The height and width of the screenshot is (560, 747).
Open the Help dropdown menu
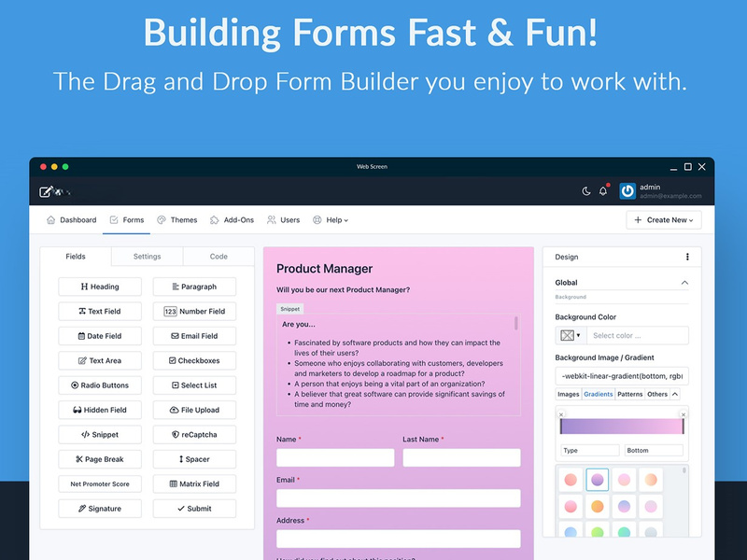click(332, 219)
